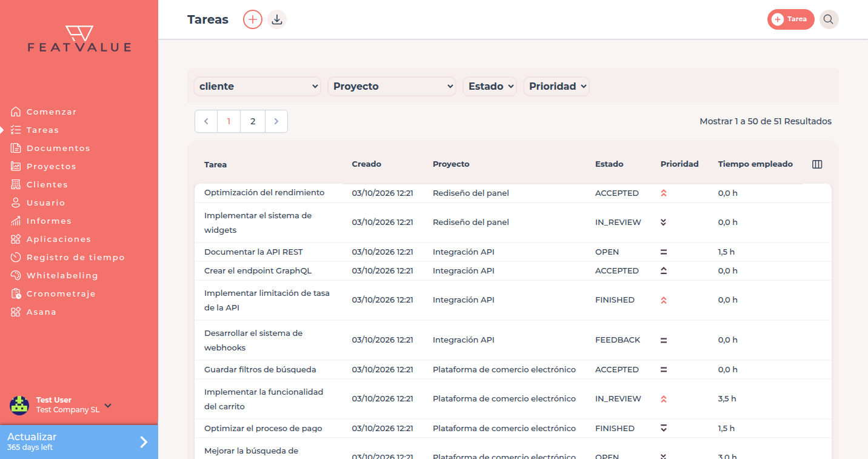Screen dimensions: 868x459
Task: Click the Registro de tiempo clock icon
Action: [x=16, y=257]
